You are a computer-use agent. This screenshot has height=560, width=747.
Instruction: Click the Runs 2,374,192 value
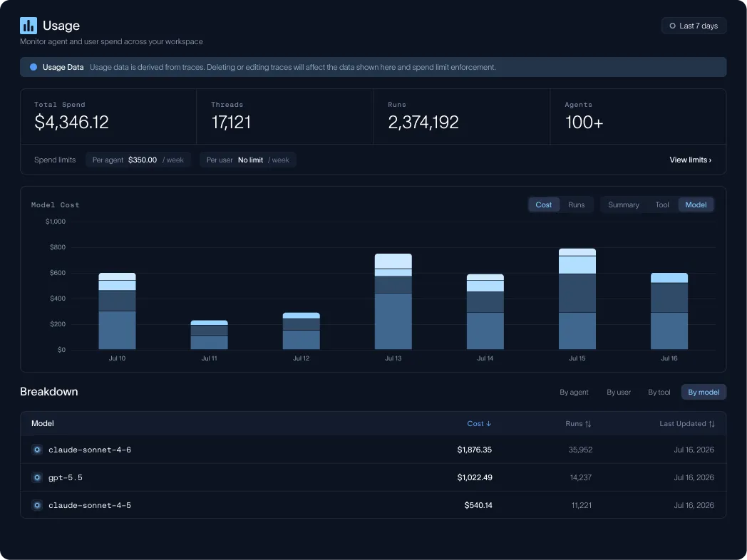423,123
